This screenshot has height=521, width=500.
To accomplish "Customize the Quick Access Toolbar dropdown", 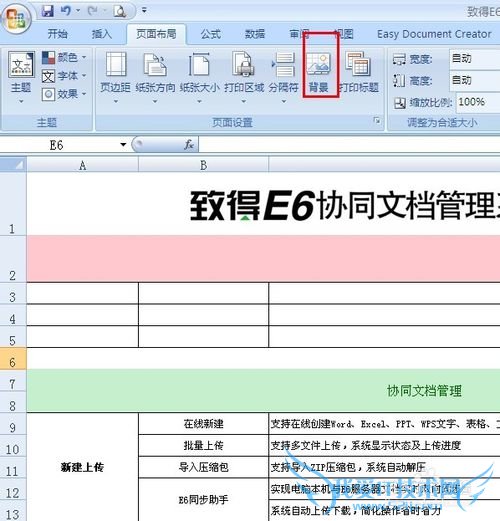I will click(144, 10).
